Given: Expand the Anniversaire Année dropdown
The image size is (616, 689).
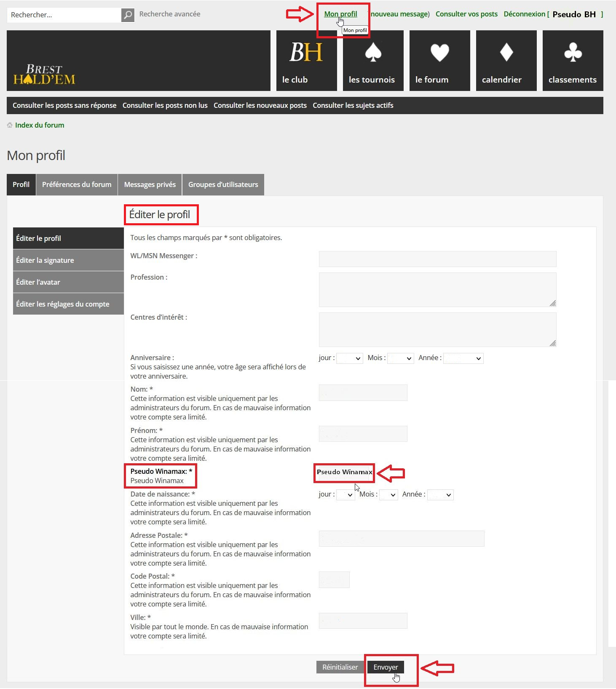Looking at the screenshot, I should [x=463, y=358].
